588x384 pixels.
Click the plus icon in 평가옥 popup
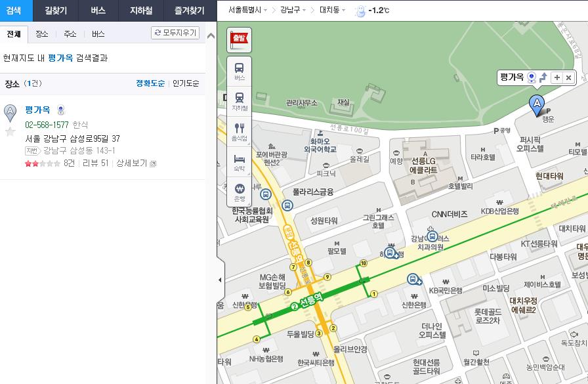556,77
